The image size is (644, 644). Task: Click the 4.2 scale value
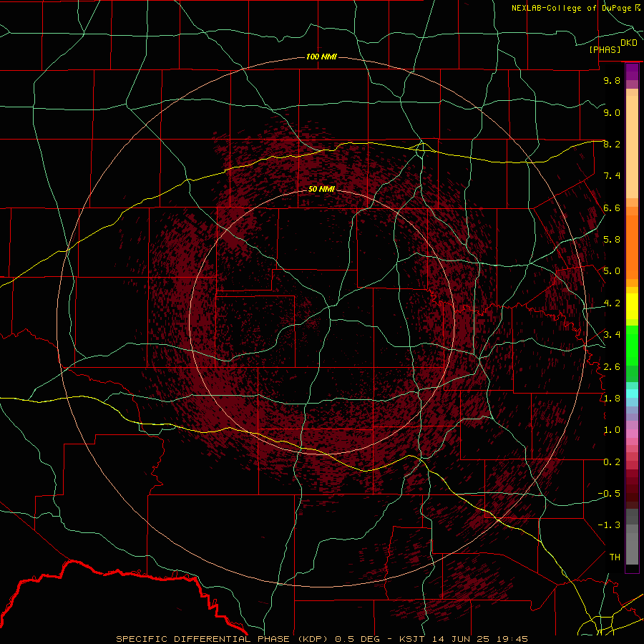(612, 303)
